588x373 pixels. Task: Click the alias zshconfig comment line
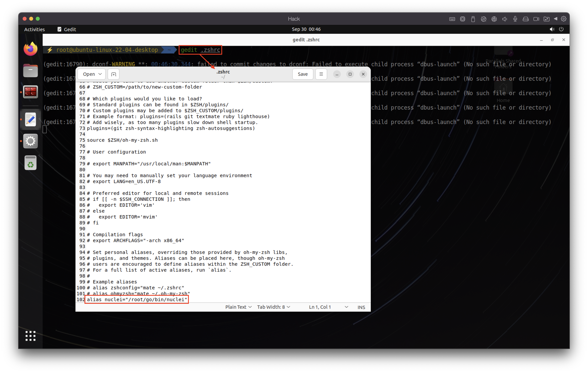point(135,288)
